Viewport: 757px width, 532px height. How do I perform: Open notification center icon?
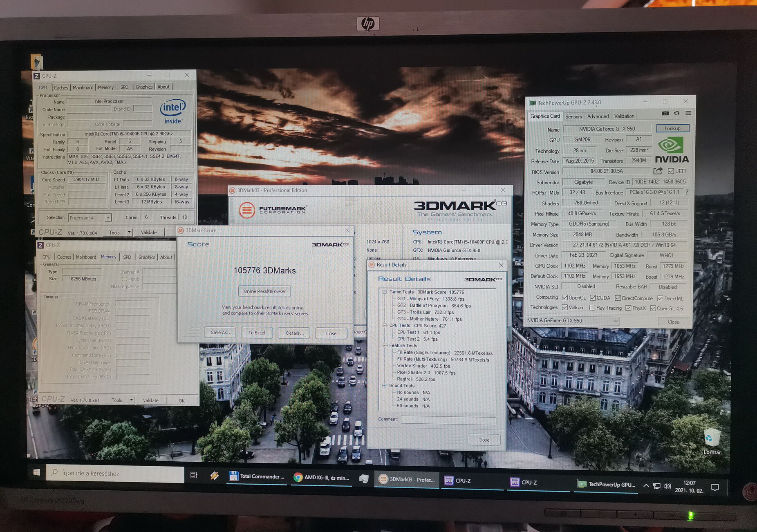(x=715, y=487)
